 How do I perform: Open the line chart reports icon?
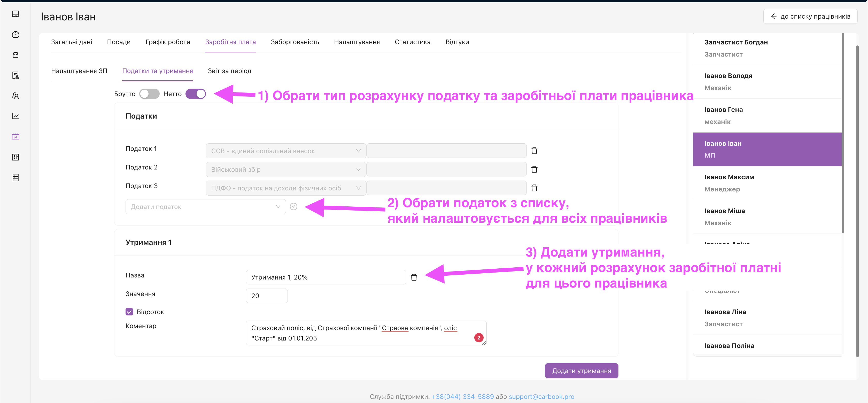(16, 116)
